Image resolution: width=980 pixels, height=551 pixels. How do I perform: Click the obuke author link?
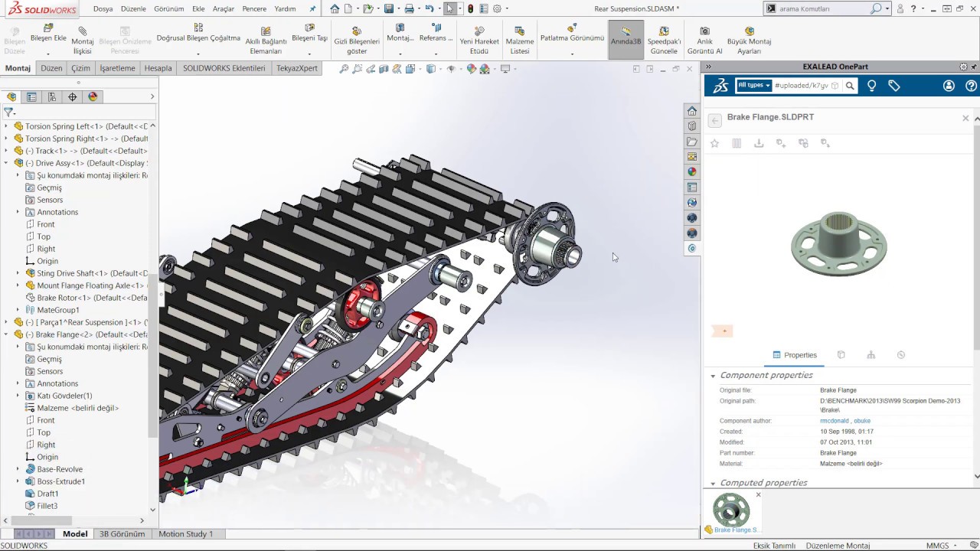coord(862,421)
